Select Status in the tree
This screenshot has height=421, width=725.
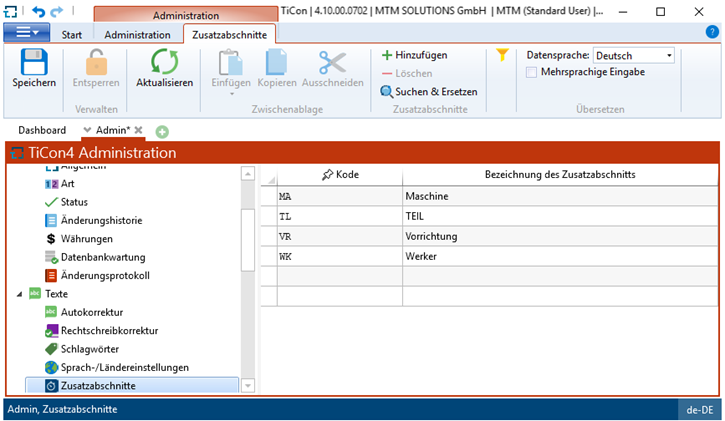[x=74, y=202]
